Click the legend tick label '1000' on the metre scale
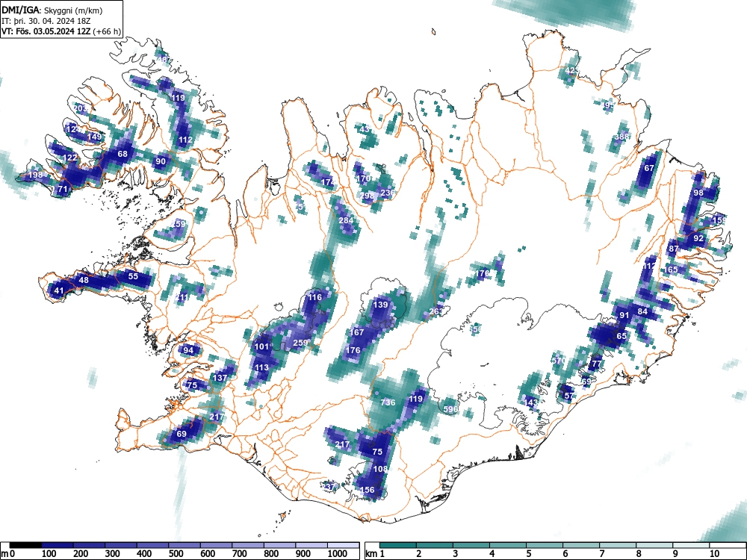Viewport: 747px width, 560px height. [338, 554]
